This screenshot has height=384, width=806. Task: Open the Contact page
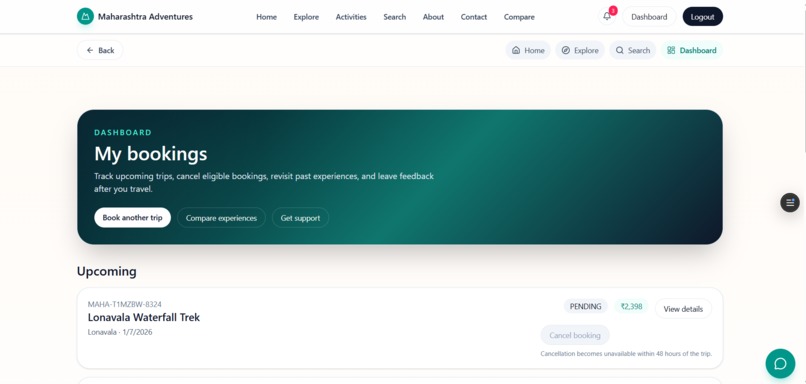pyautogui.click(x=474, y=17)
